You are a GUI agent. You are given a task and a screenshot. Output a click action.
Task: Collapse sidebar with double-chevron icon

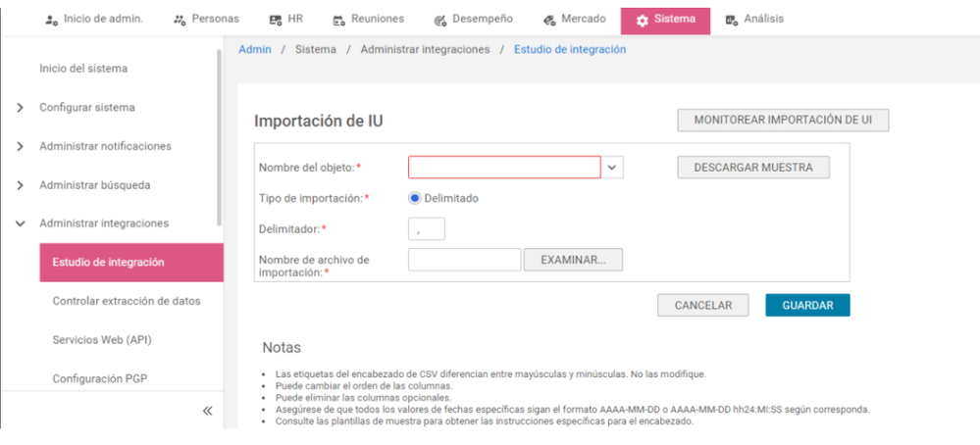208,411
